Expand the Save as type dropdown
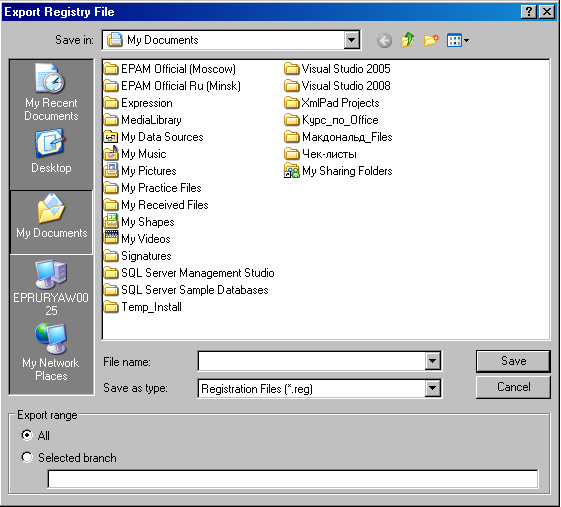The image size is (561, 507). click(x=433, y=388)
